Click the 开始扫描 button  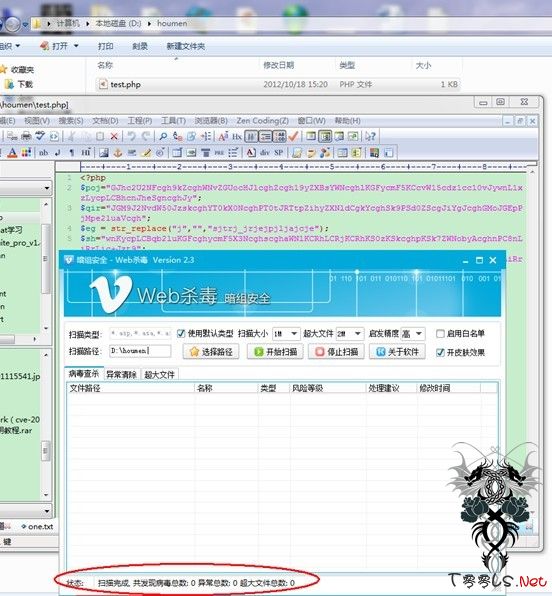tap(276, 352)
